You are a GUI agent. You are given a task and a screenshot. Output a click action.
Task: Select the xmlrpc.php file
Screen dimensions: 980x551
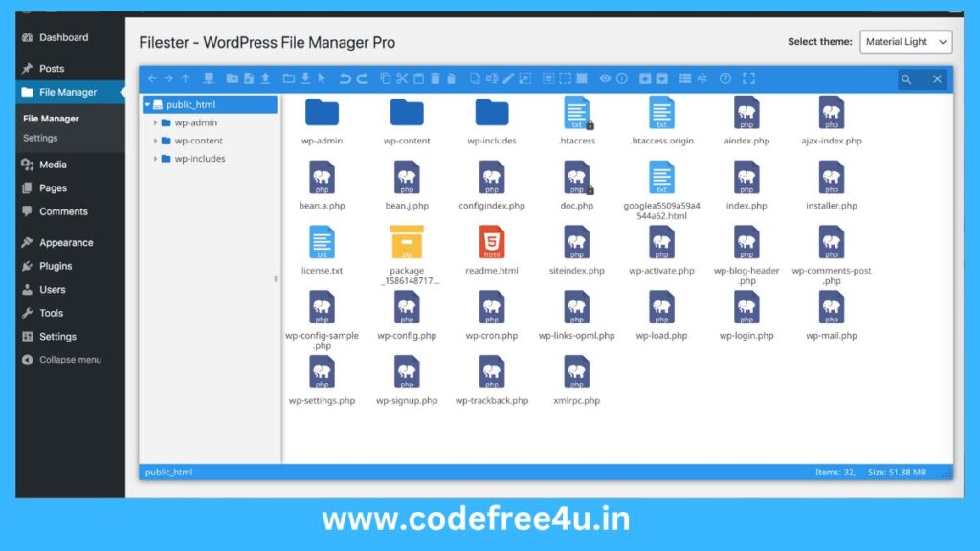tap(577, 381)
